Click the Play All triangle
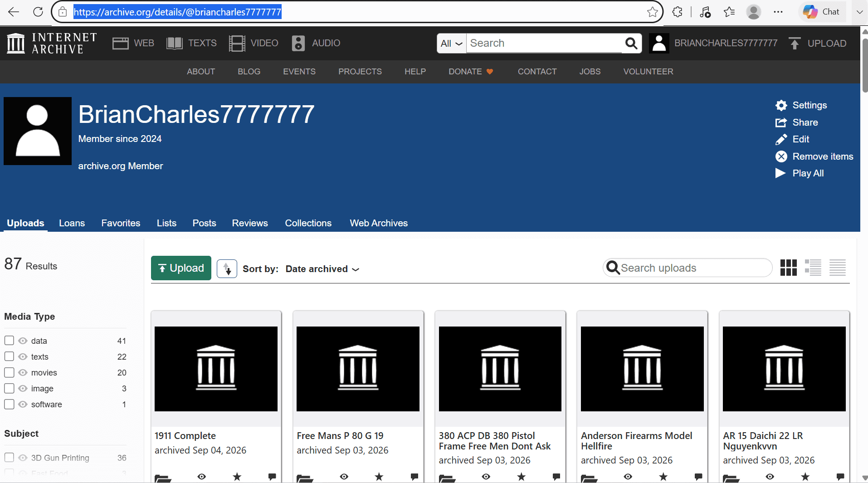868x483 pixels. click(780, 173)
